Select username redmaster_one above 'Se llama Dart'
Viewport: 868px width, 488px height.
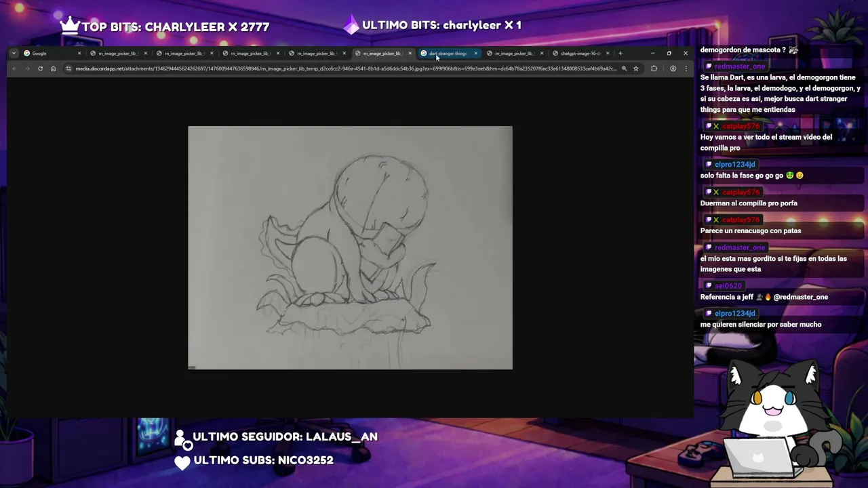739,66
